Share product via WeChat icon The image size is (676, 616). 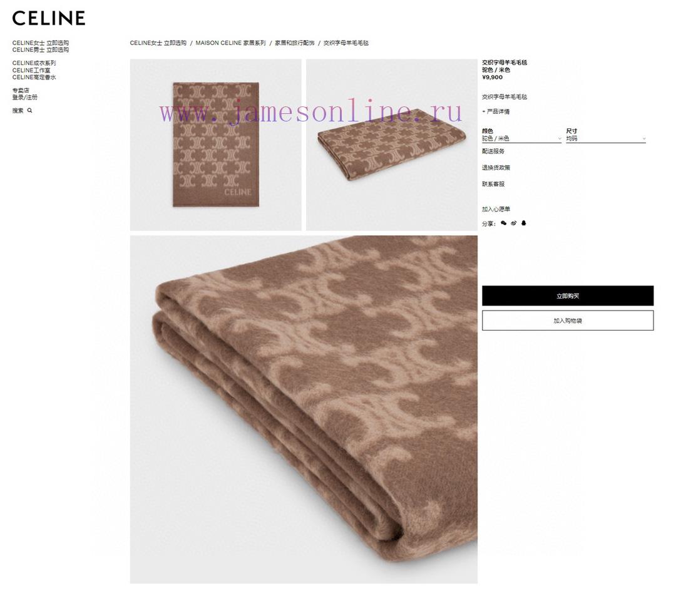[x=503, y=223]
